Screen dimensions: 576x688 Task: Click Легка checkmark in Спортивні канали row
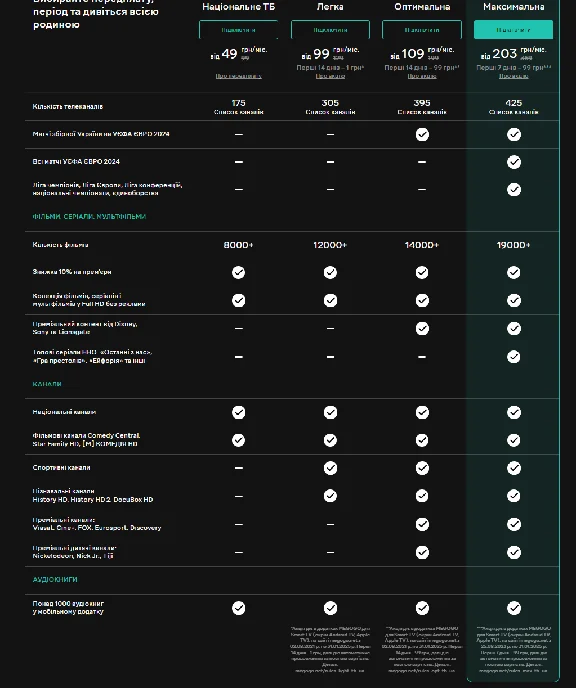pyautogui.click(x=330, y=468)
